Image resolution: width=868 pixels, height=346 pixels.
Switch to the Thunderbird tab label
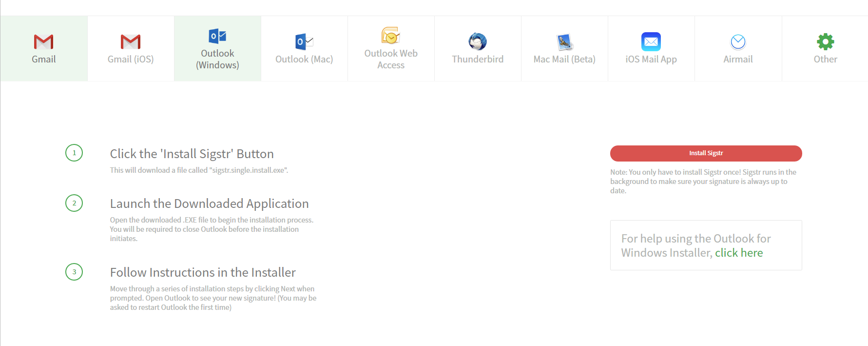tap(478, 59)
